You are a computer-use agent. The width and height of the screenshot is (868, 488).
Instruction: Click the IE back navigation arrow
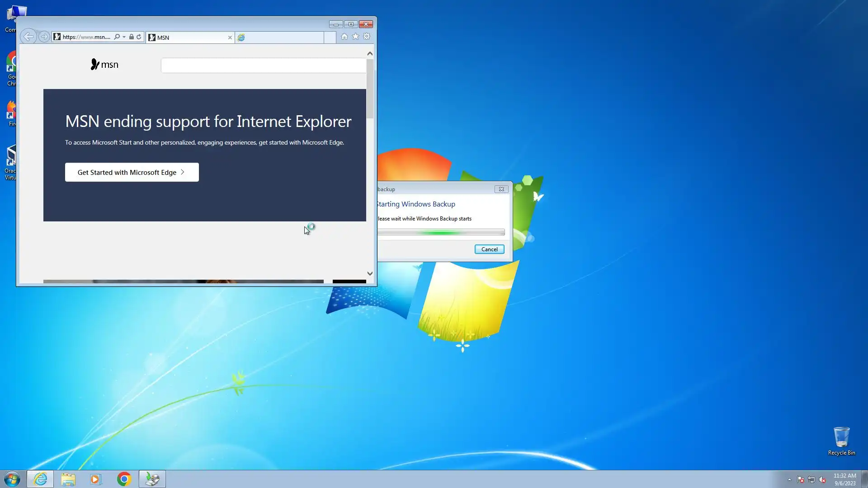[x=28, y=37]
